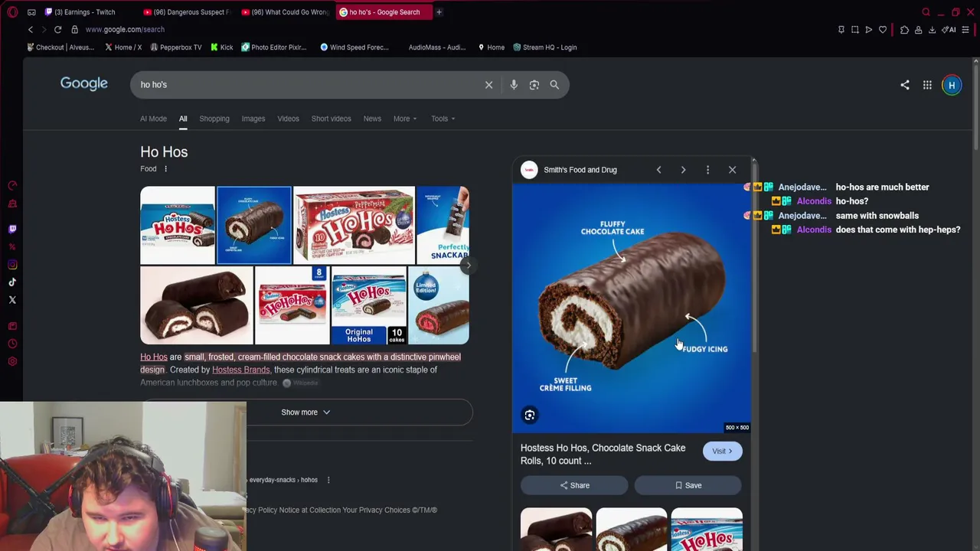Select the AI Mode search tab
The height and width of the screenshot is (551, 980).
click(x=153, y=119)
